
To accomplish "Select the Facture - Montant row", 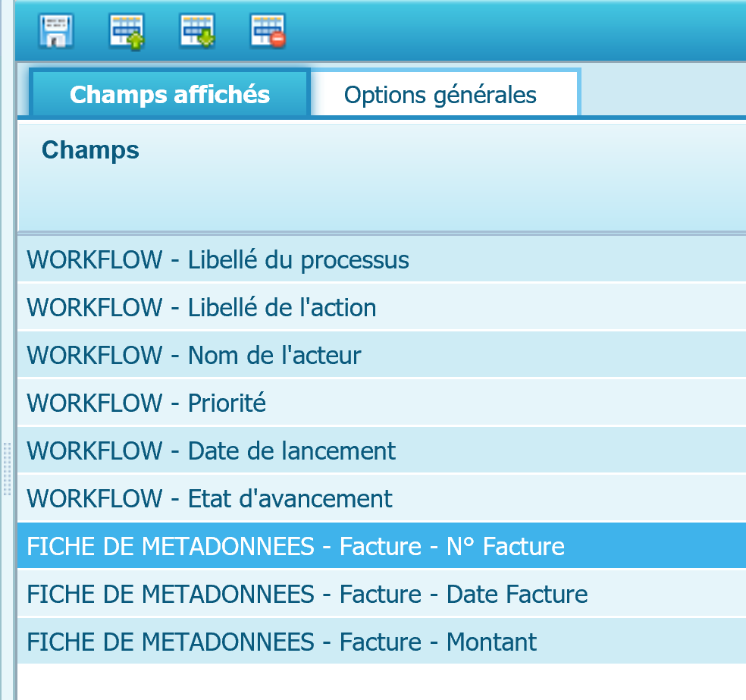I will (x=282, y=642).
